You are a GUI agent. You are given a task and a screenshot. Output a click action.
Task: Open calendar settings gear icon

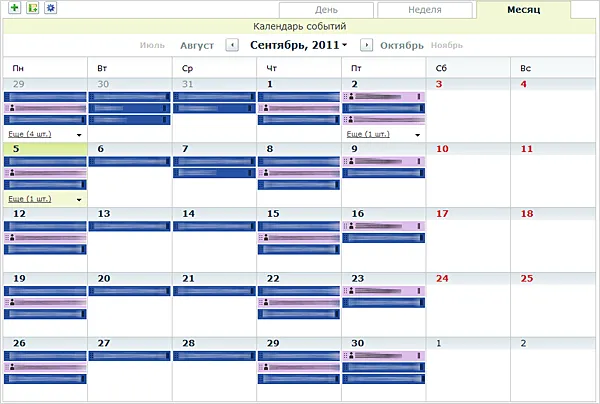(x=50, y=8)
